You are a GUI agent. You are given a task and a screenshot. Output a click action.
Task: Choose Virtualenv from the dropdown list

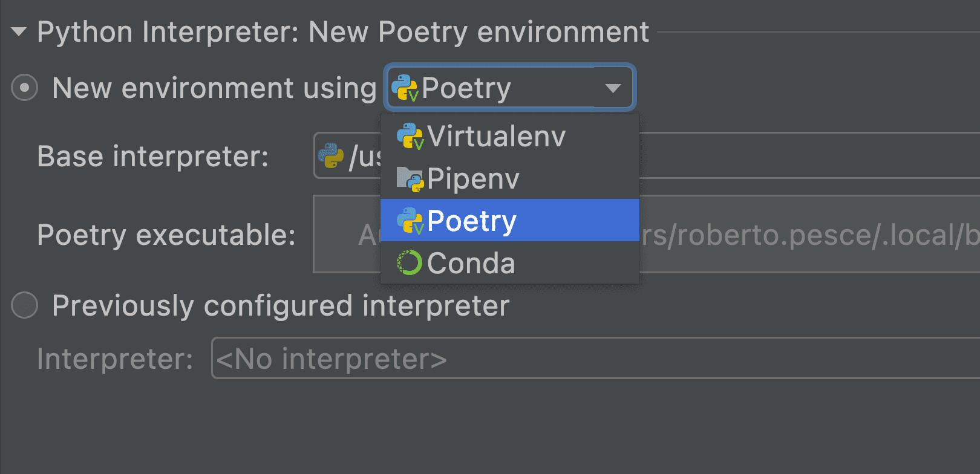[x=510, y=136]
